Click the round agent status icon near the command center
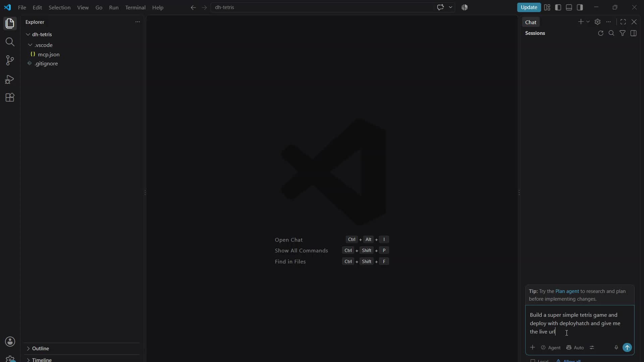 point(465,7)
